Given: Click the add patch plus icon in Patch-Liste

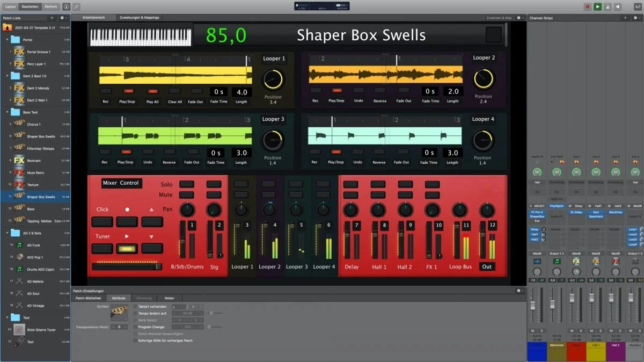Looking at the screenshot, I should pos(52,18).
